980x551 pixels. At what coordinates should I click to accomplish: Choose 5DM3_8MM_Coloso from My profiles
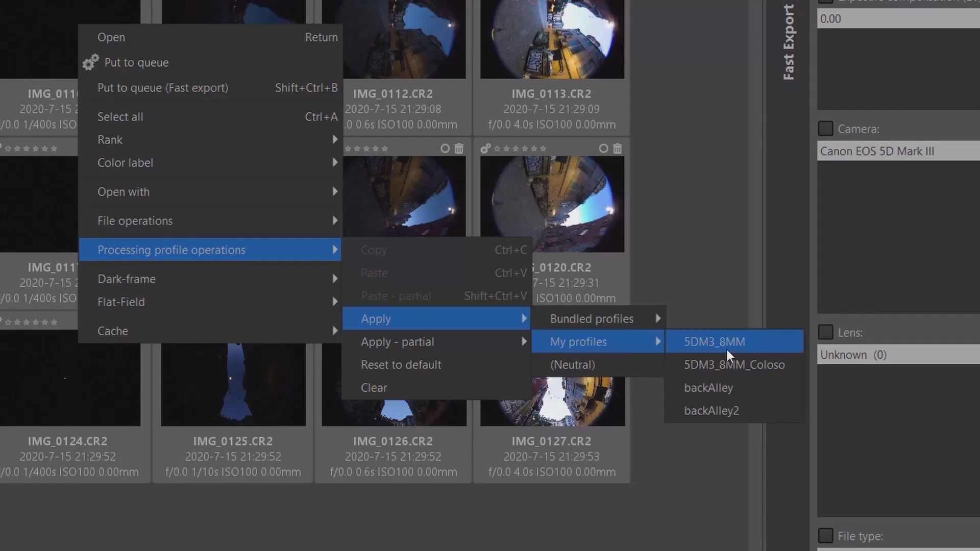pyautogui.click(x=734, y=365)
